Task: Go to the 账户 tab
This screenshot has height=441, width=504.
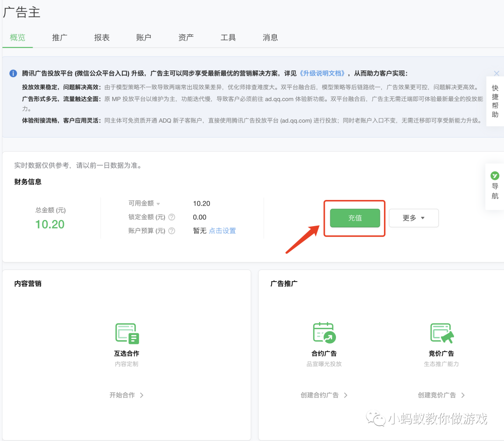Action: point(144,38)
